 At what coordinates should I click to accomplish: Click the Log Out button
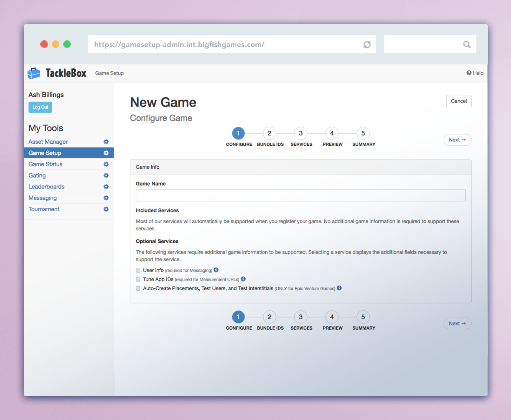[x=40, y=107]
